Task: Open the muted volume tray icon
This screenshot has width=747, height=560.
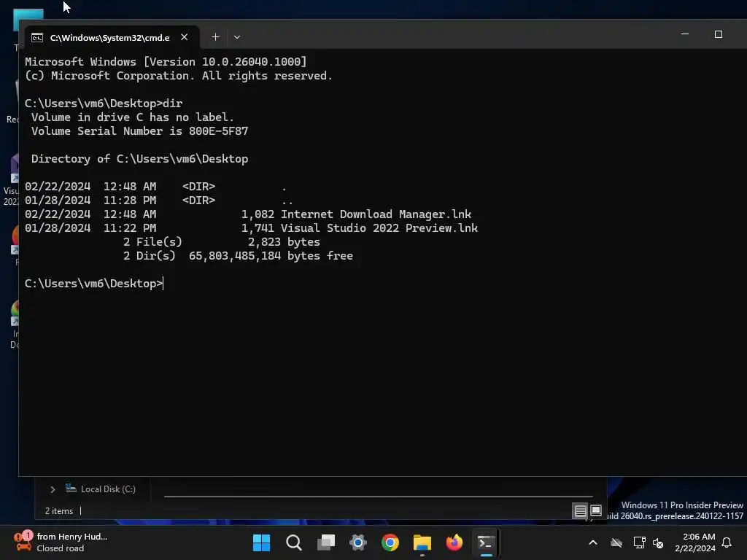Action: pos(658,542)
